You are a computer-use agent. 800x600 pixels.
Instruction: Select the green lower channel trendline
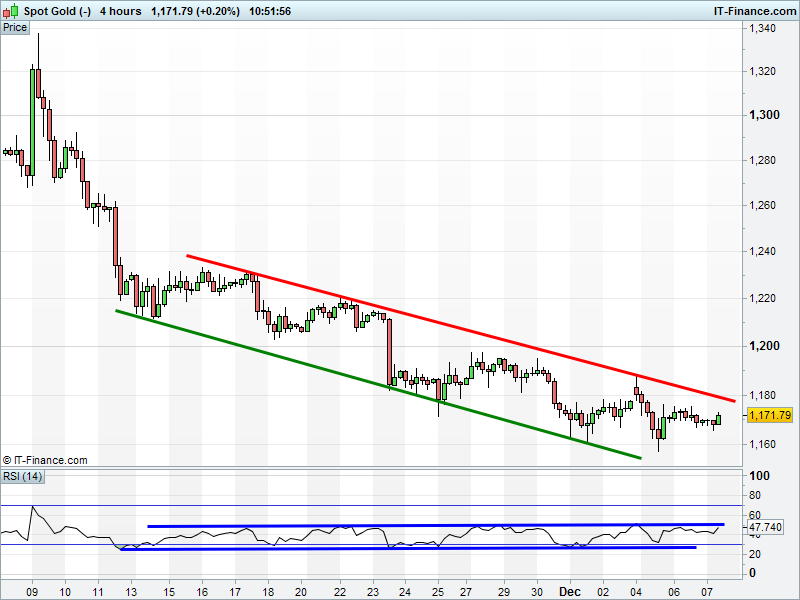click(378, 384)
